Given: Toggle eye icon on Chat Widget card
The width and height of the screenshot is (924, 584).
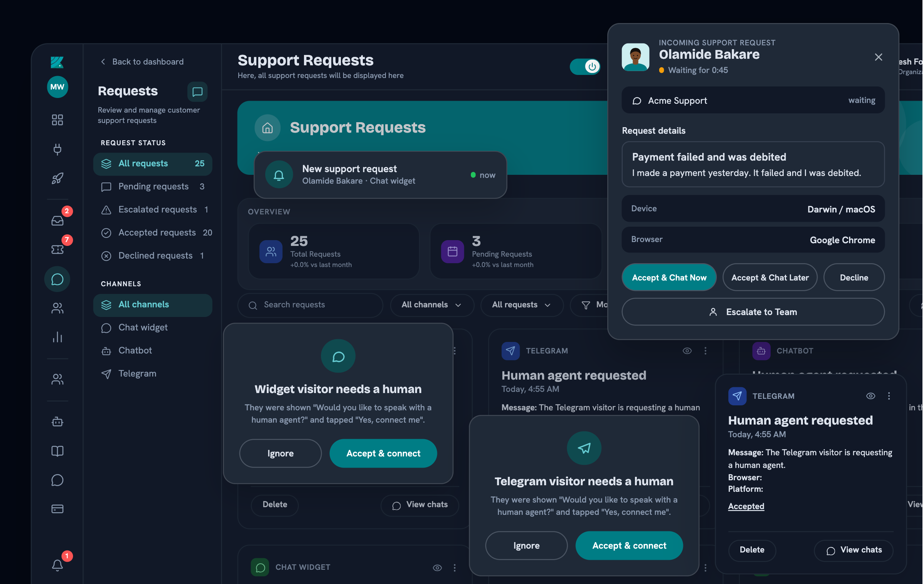Looking at the screenshot, I should tap(437, 567).
